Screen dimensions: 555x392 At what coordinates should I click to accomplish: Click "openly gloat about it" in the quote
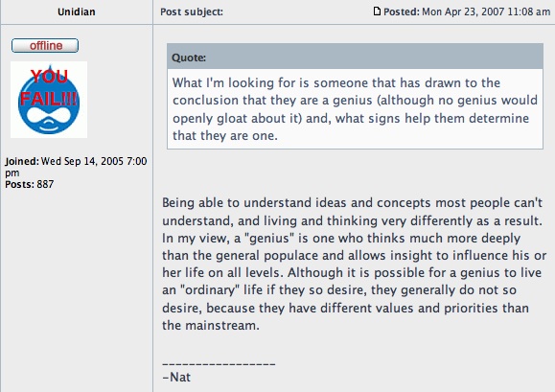237,118
